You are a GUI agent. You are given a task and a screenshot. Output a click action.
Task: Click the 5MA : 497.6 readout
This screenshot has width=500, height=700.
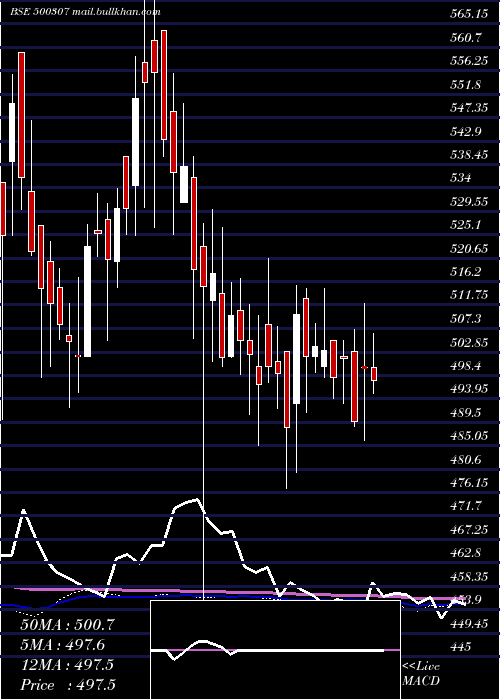click(62, 645)
